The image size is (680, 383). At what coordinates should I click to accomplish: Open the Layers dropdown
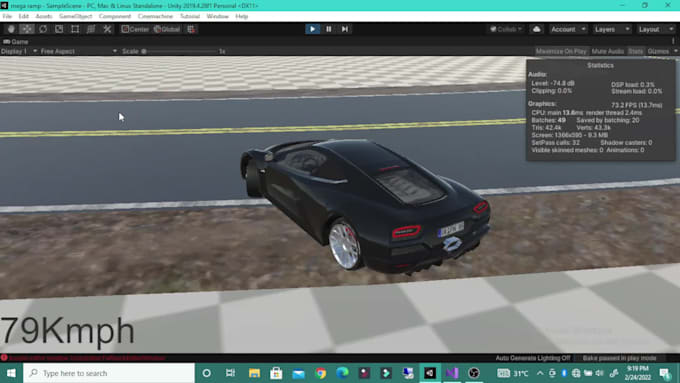pos(612,29)
